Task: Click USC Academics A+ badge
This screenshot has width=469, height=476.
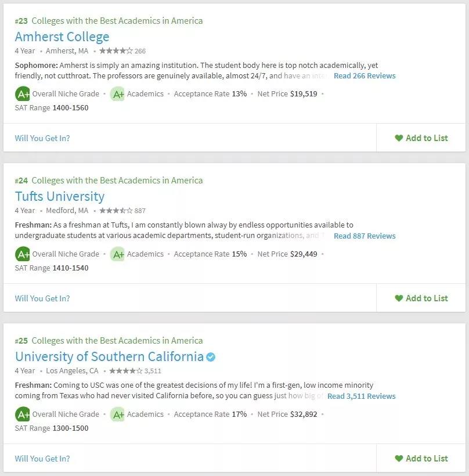Action: point(117,414)
